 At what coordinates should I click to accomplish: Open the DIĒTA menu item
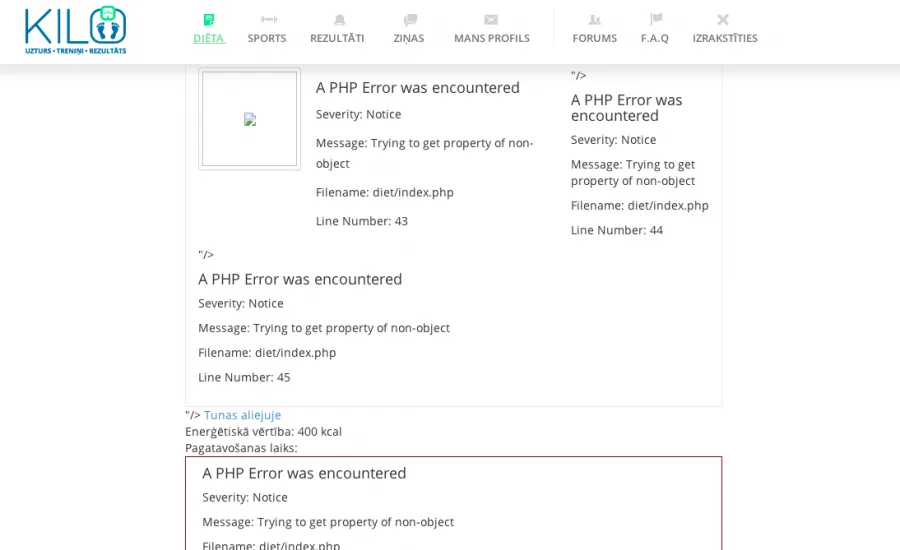(x=209, y=38)
